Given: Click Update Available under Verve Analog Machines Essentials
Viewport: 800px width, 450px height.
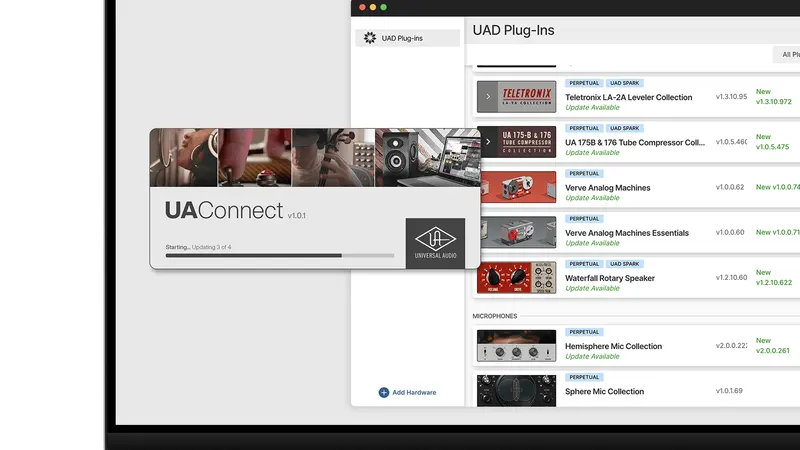Looking at the screenshot, I should tap(592, 243).
